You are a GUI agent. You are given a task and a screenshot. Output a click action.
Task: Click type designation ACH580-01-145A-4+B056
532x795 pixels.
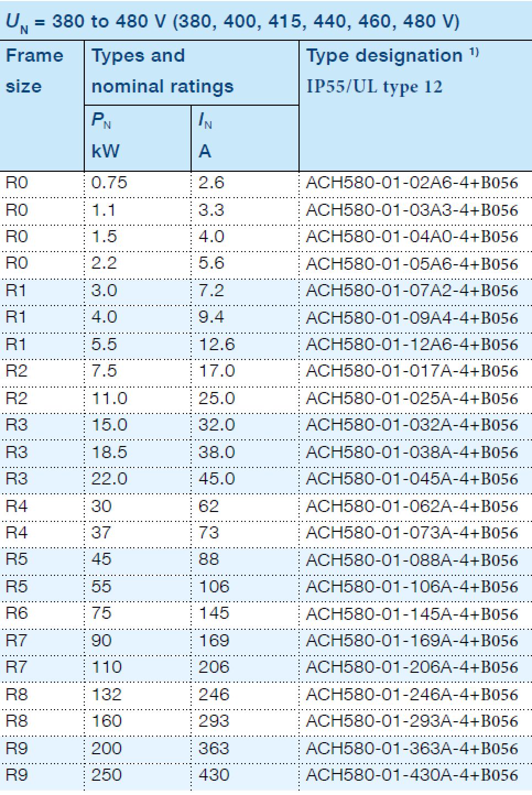pos(412,614)
